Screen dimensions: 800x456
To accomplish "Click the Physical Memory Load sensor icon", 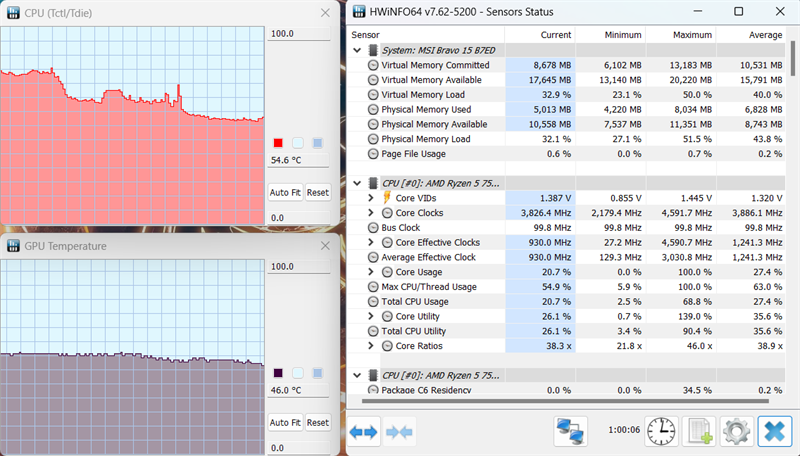I will click(x=373, y=139).
